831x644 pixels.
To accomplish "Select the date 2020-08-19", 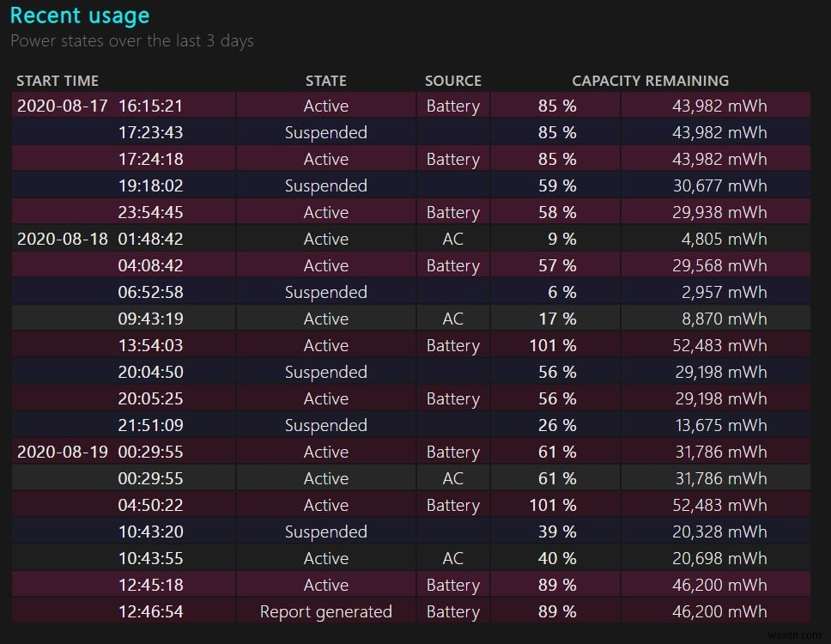I will 62,452.
